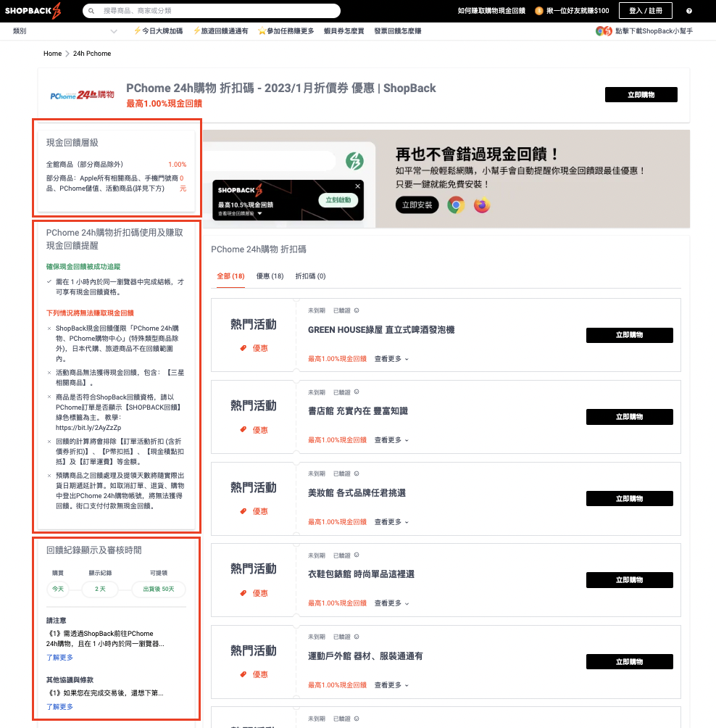Expand 查看現金回饋層級 arrow in banner popup
The height and width of the screenshot is (728, 716).
[260, 214]
